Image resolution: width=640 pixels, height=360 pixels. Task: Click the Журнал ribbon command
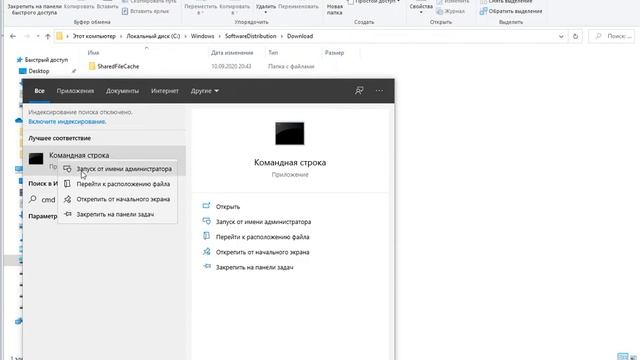pyautogui.click(x=451, y=11)
